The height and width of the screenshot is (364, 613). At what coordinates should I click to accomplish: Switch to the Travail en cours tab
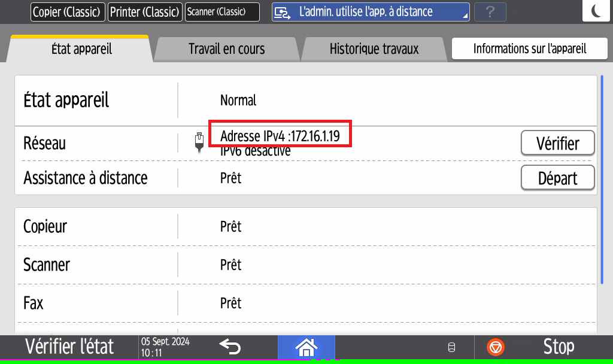(226, 49)
